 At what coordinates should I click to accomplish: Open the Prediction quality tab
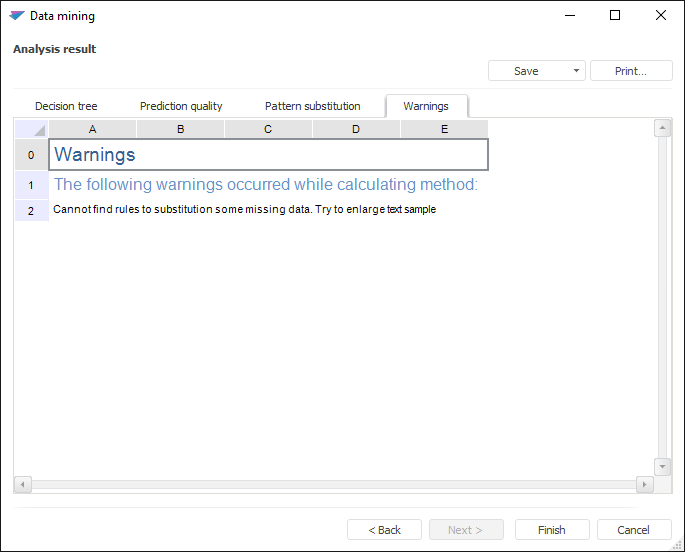tap(181, 106)
